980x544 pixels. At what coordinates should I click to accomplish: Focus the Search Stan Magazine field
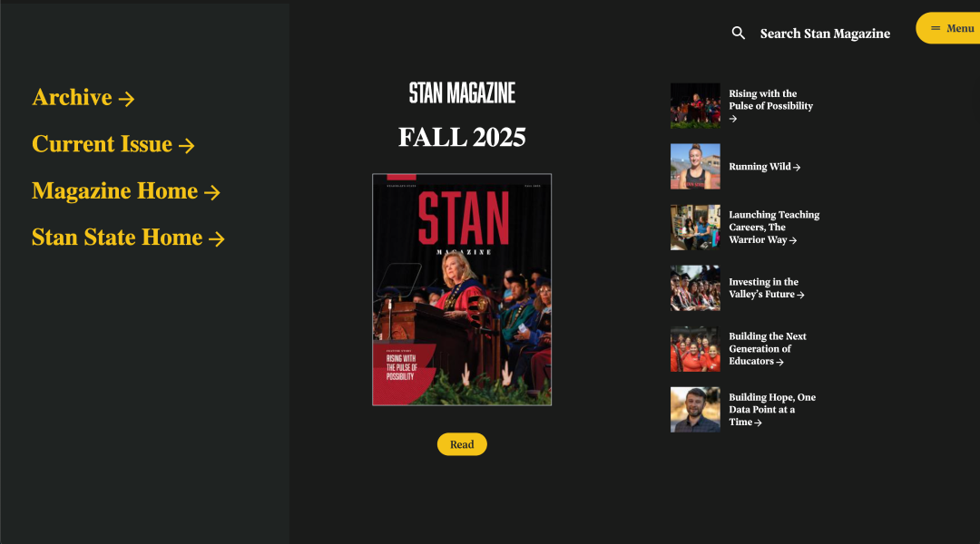[x=824, y=34]
